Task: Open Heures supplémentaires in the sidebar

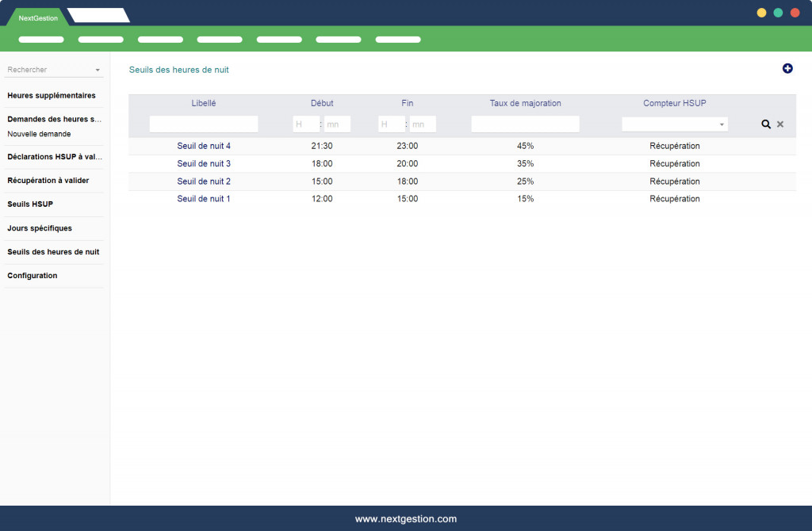Action: pyautogui.click(x=52, y=96)
